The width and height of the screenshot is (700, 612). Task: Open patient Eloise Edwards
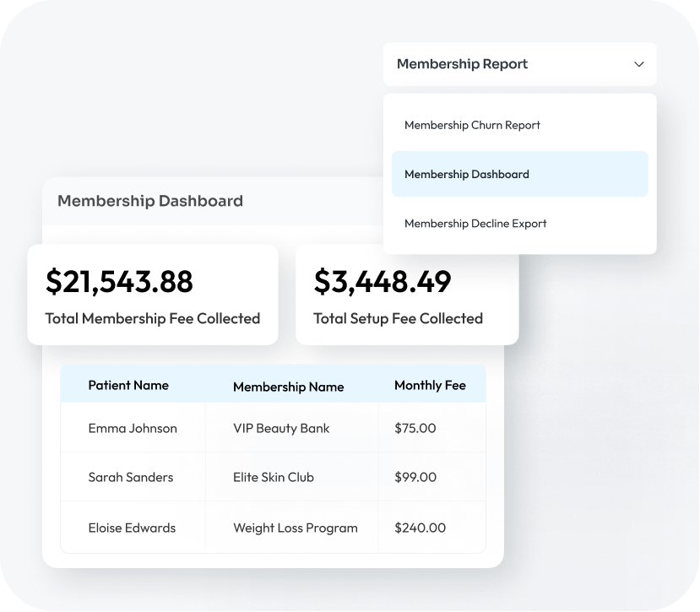pos(132,528)
